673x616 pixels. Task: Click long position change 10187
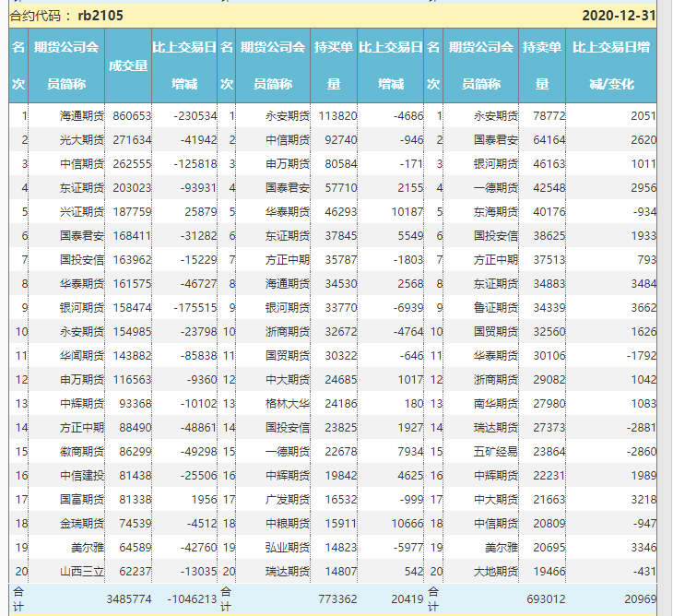tap(407, 212)
